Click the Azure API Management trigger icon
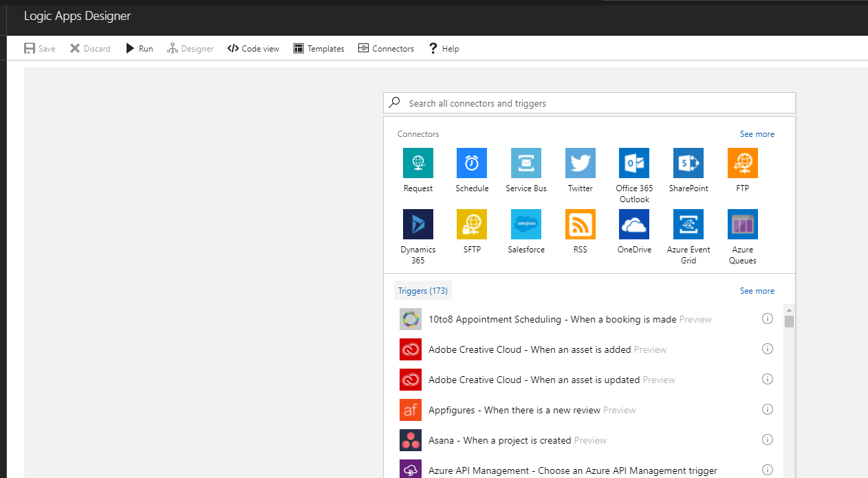The image size is (868, 478). [x=411, y=469]
